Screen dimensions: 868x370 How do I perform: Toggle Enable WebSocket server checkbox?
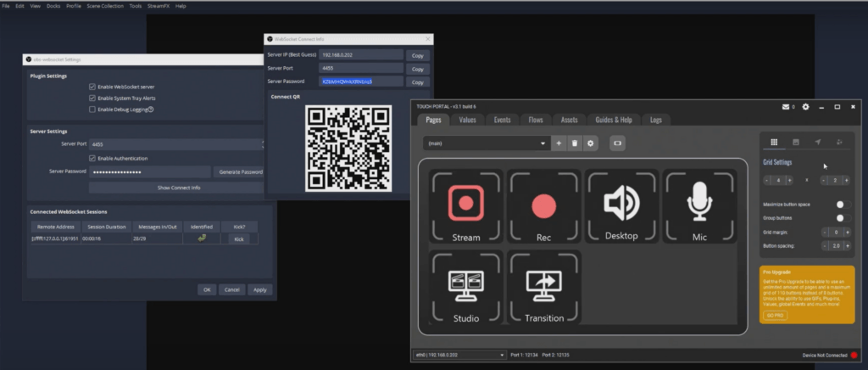(92, 87)
